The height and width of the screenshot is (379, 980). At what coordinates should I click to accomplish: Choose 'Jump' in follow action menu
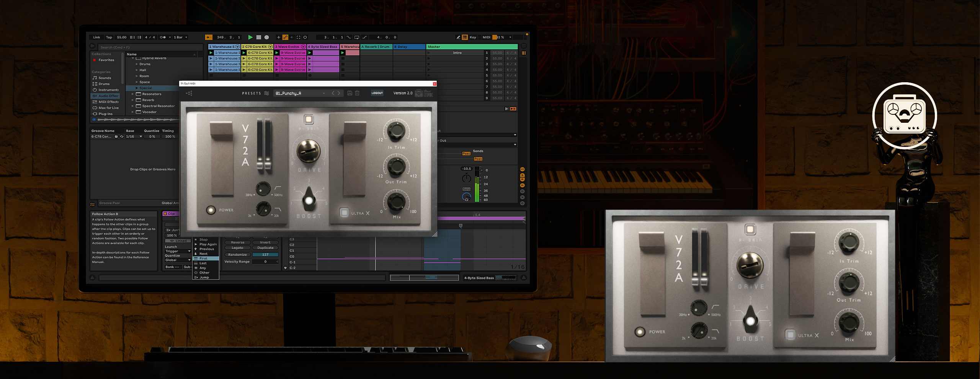(x=204, y=277)
